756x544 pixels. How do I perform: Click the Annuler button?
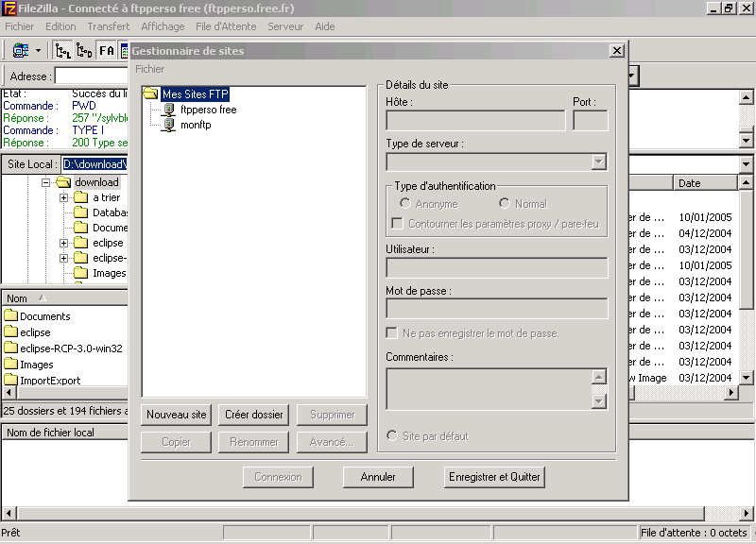point(378,477)
